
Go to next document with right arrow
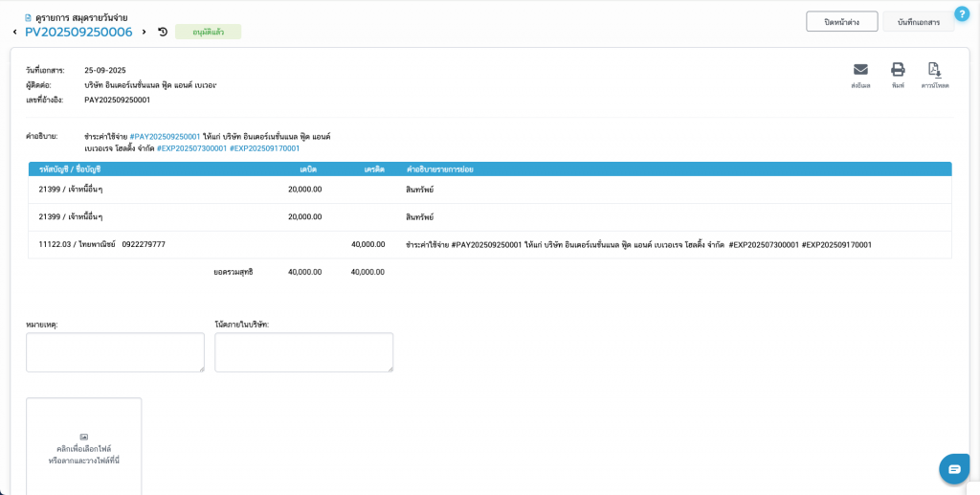click(x=145, y=32)
